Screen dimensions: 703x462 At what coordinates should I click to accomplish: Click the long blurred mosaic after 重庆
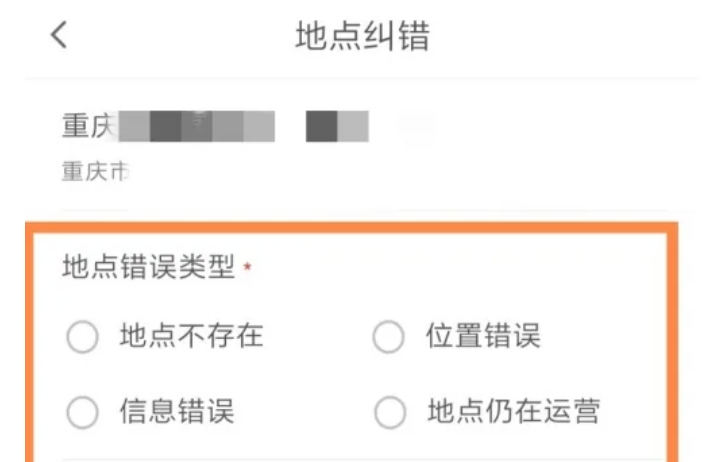[x=197, y=127]
